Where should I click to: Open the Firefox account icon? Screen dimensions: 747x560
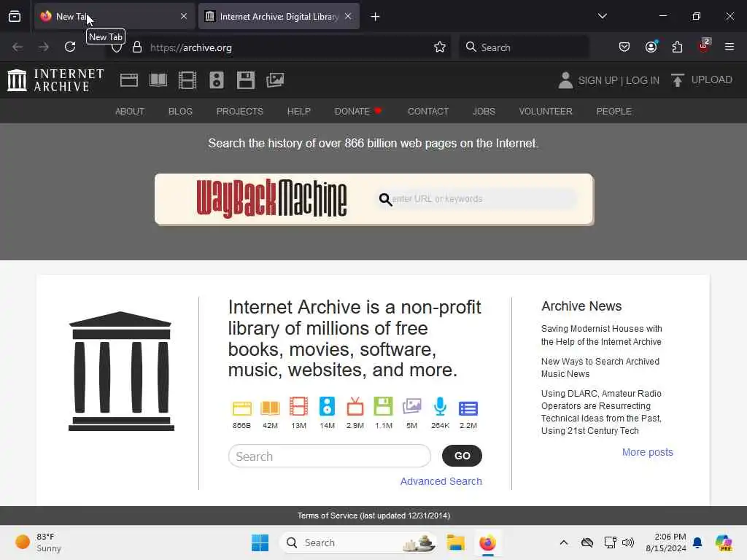[x=651, y=47]
